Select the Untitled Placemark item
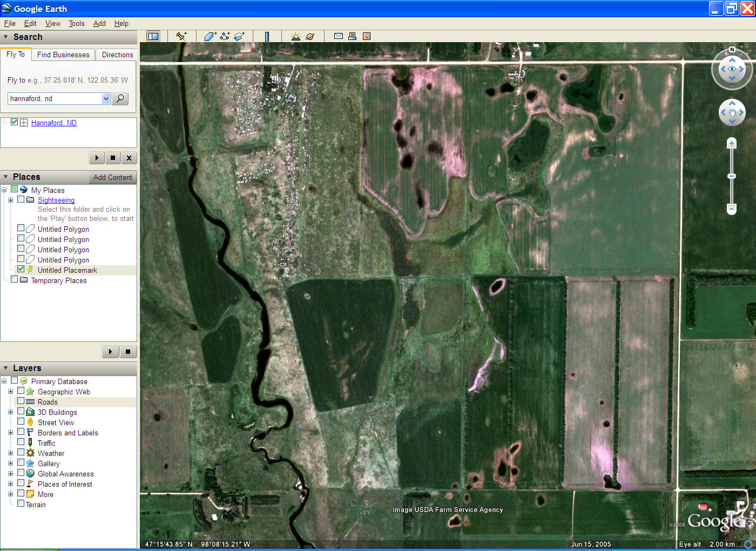 [67, 270]
